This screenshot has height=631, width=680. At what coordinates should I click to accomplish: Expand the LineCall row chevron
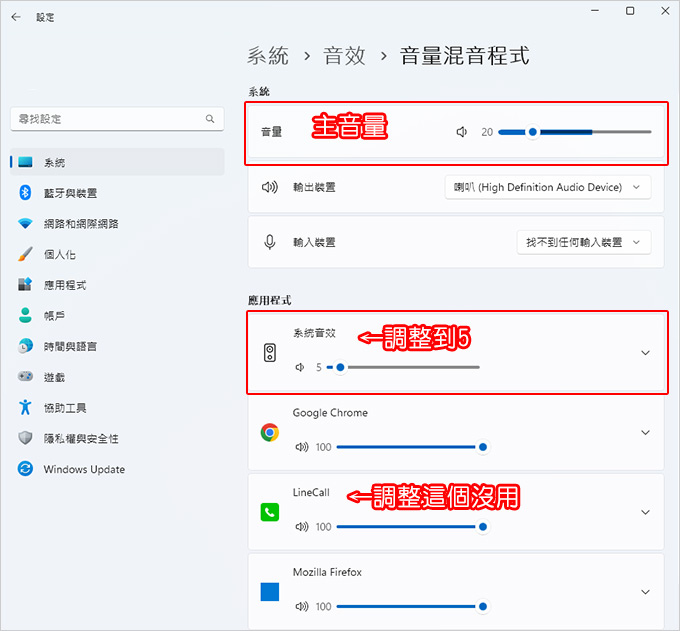[645, 512]
